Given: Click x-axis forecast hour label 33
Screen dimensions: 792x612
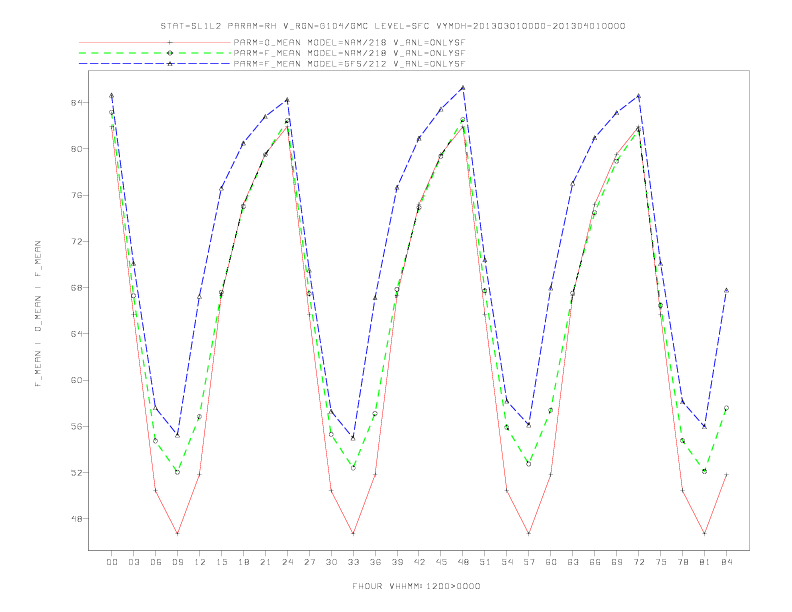Looking at the screenshot, I should (353, 562).
